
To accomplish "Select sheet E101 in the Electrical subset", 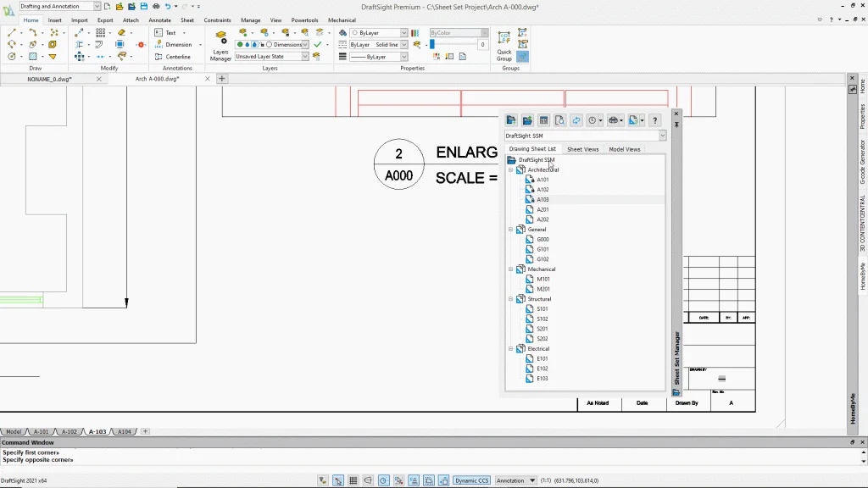I will click(x=542, y=358).
